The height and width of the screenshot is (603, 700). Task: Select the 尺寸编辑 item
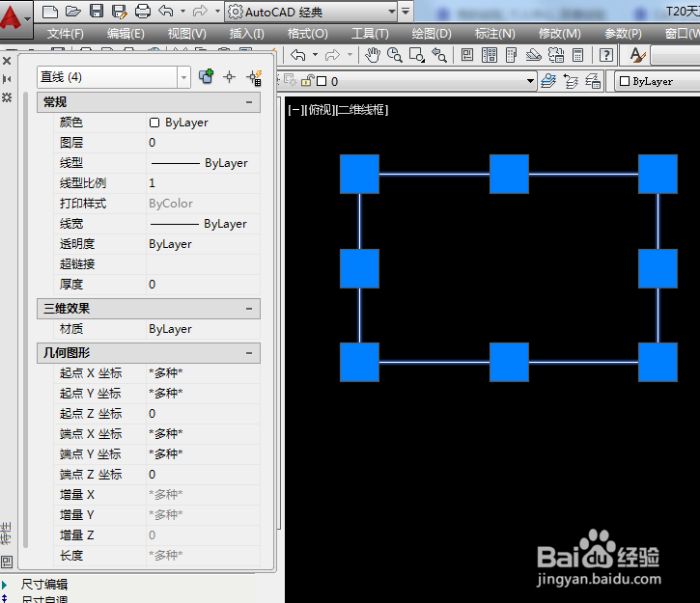click(44, 585)
